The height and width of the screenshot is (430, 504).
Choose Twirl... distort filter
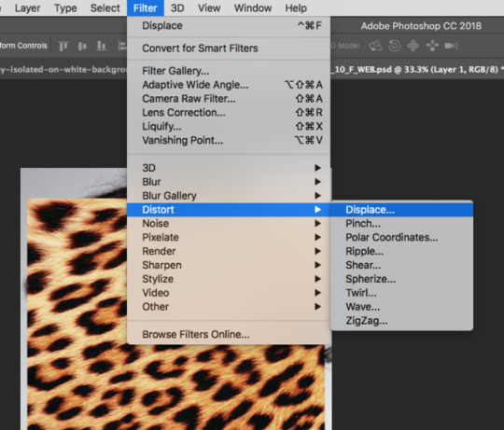click(x=401, y=293)
